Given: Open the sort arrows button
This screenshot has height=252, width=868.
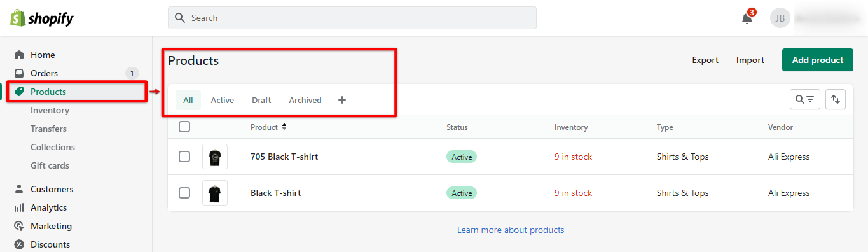Looking at the screenshot, I should pyautogui.click(x=836, y=99).
